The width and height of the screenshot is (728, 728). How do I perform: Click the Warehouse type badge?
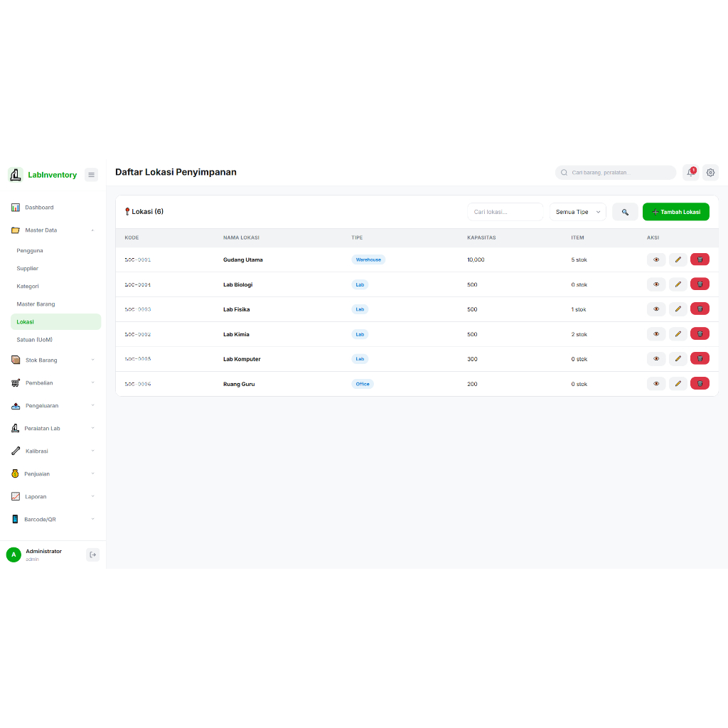368,260
